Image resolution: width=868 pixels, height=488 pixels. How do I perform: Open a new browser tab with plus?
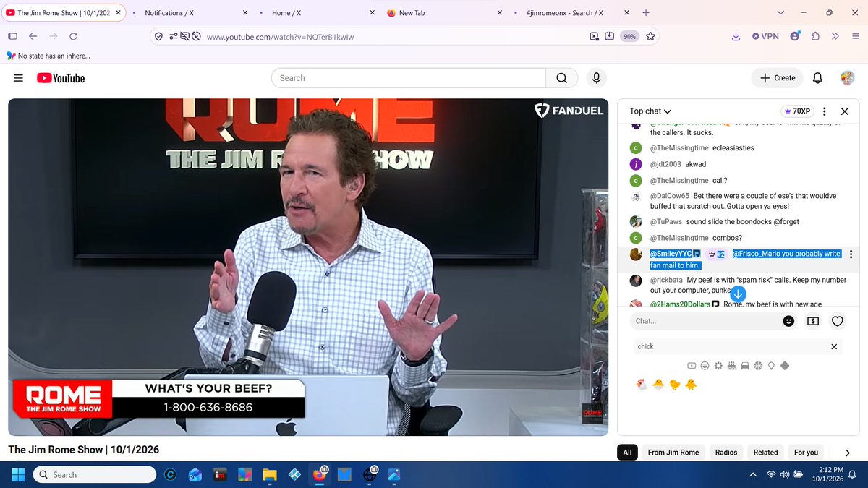tap(646, 13)
